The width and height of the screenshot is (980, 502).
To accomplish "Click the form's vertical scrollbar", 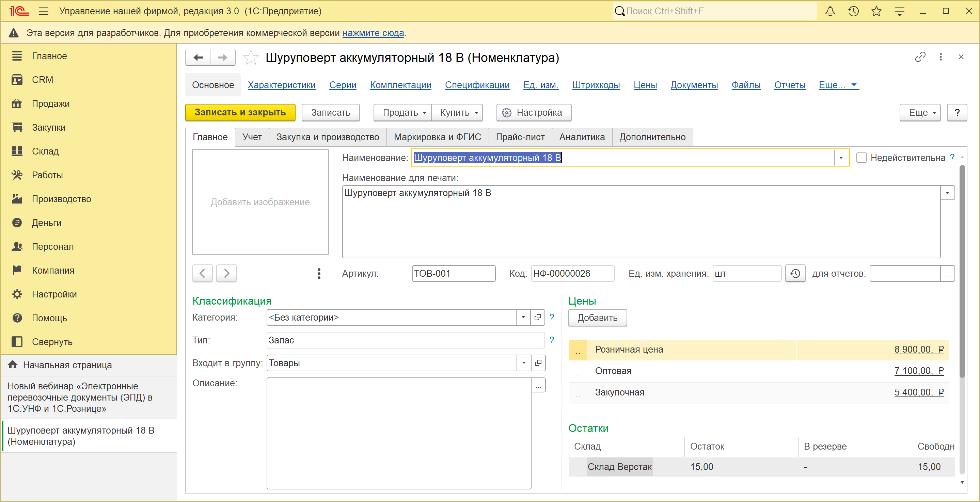I will [962, 271].
